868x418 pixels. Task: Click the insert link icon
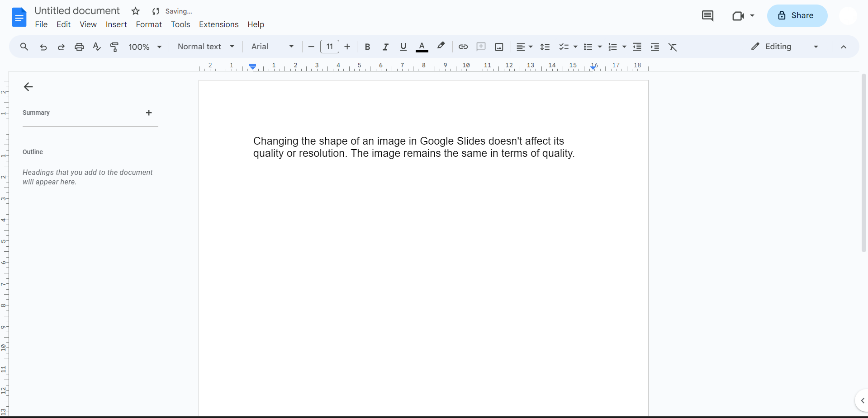point(463,47)
